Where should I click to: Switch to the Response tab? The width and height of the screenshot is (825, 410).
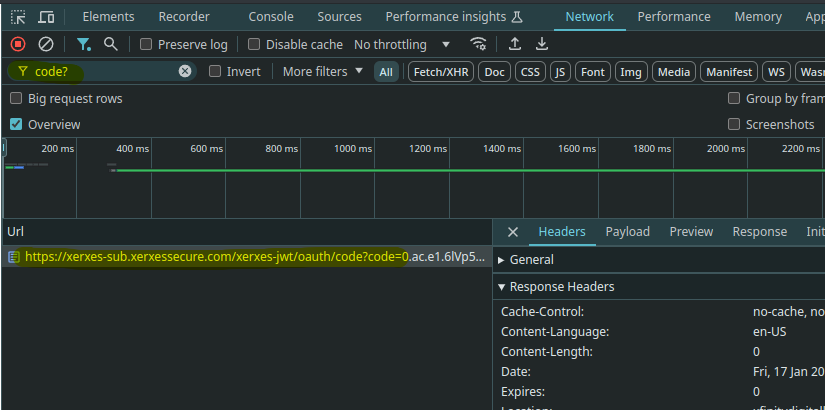760,232
